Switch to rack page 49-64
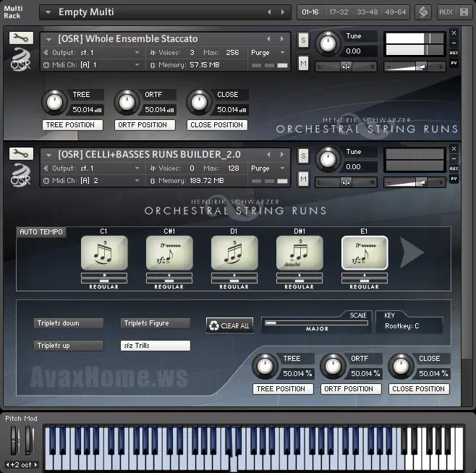Viewport: 476px width, 473px height. [395, 12]
